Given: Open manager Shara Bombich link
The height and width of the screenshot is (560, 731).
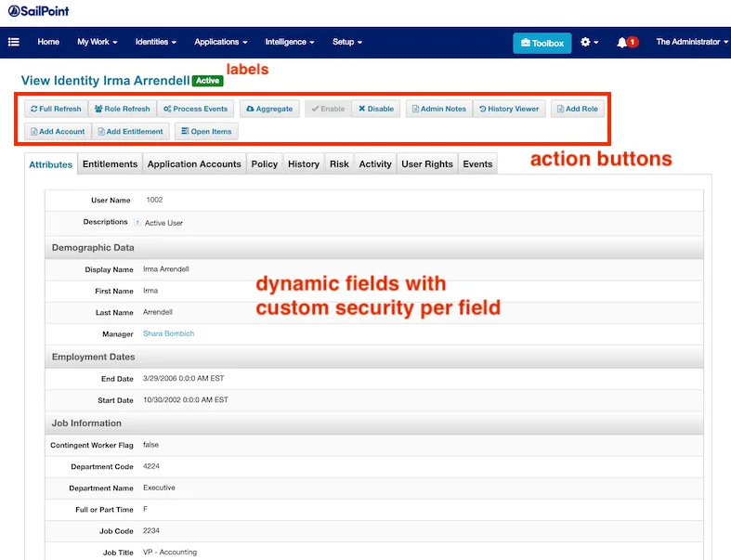Looking at the screenshot, I should coord(168,333).
